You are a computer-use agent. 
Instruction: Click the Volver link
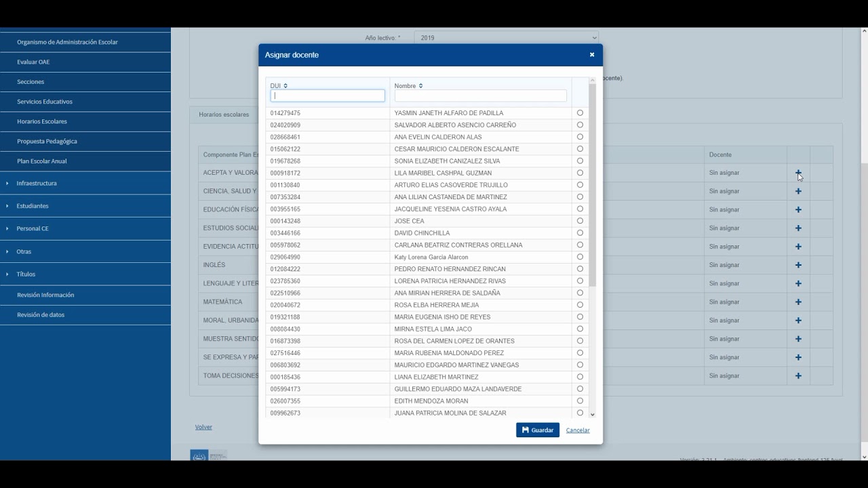(203, 427)
